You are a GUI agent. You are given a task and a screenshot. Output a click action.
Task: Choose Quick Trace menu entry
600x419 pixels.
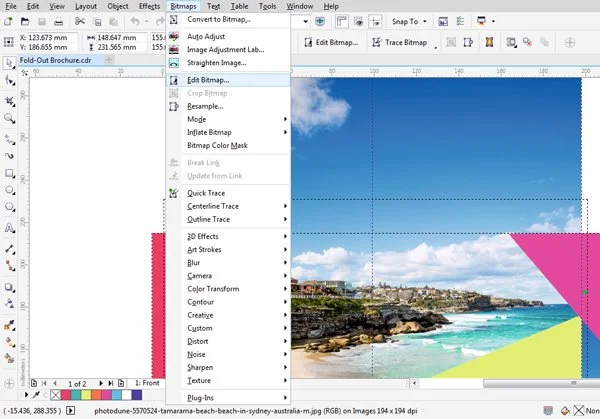point(228,193)
